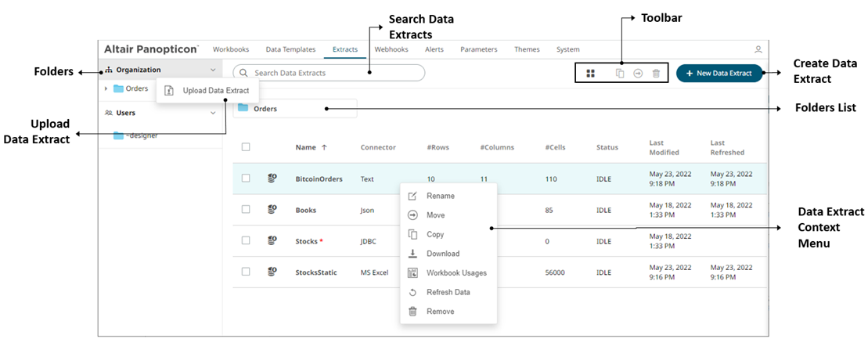Click the trash icon in the toolbar
Viewport: 868px width, 339px height.
[x=656, y=74]
